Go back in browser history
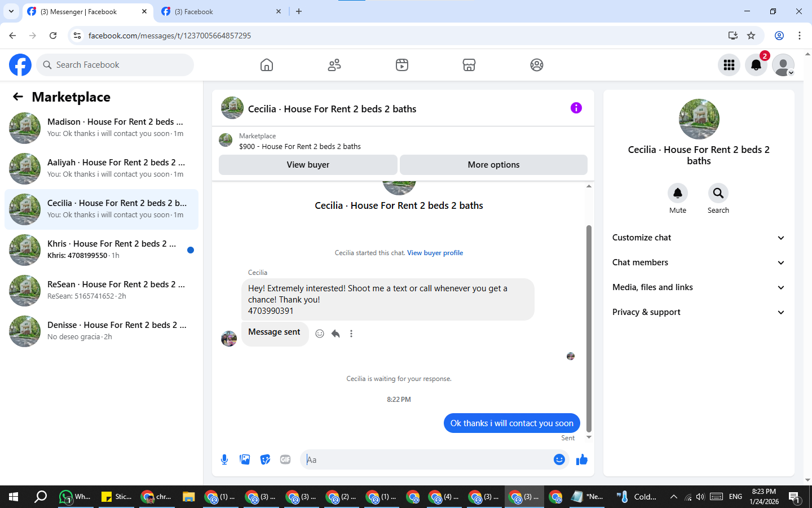The image size is (812, 508). [12, 36]
